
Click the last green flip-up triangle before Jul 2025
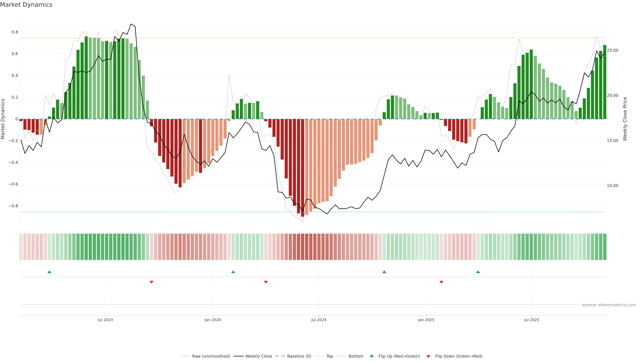click(478, 272)
